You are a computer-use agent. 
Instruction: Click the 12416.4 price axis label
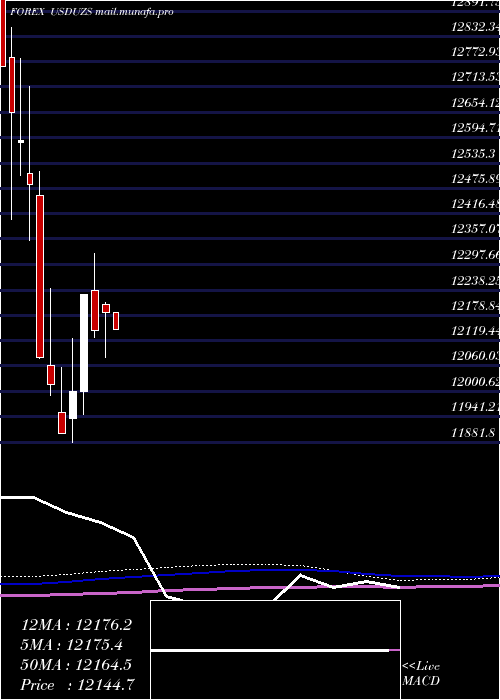point(475,204)
